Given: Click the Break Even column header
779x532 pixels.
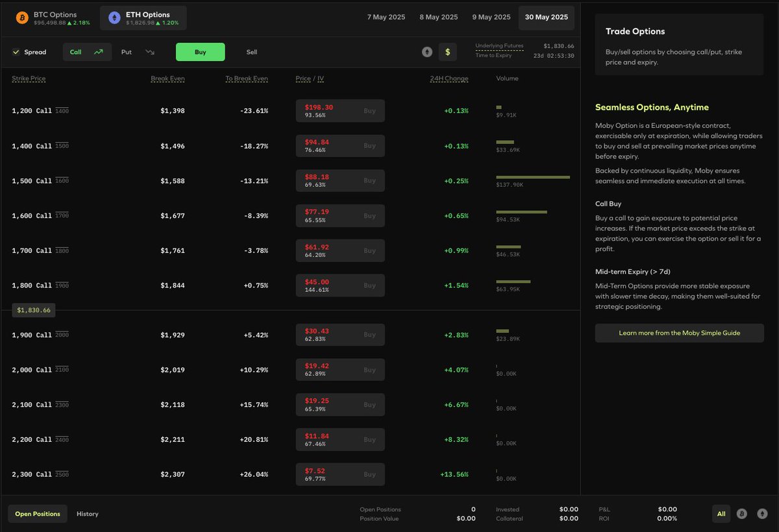Looking at the screenshot, I should (167, 79).
